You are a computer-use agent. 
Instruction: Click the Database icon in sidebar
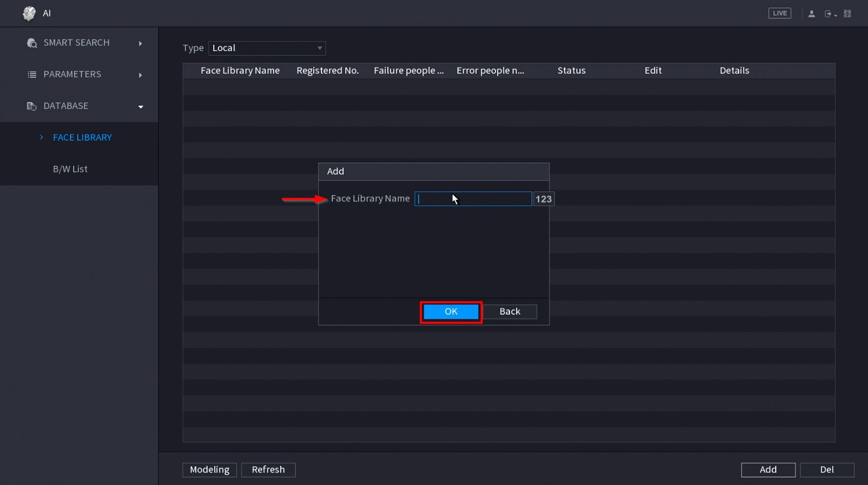[32, 107]
